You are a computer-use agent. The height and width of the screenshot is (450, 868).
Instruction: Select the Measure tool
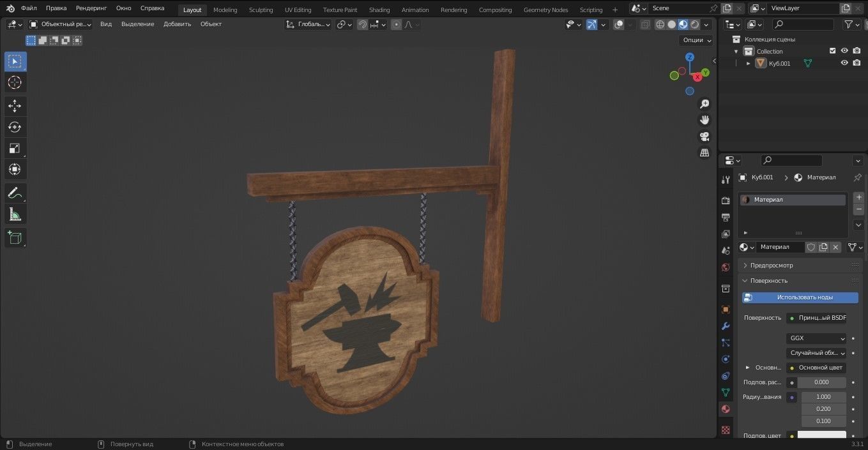tap(15, 214)
